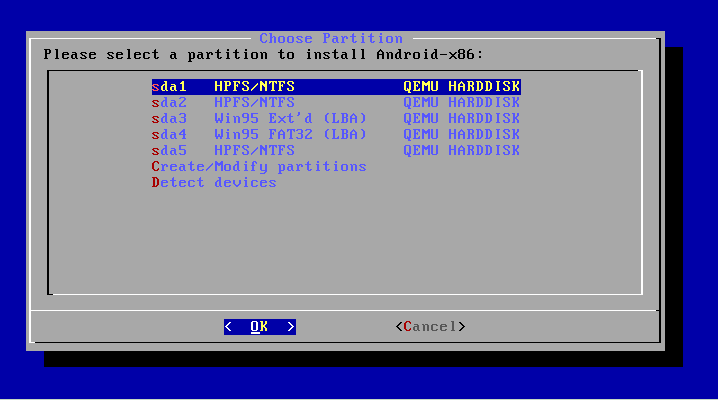Screen dimensions: 718x400
Task: Run the Detect devices option
Action: coord(214,183)
